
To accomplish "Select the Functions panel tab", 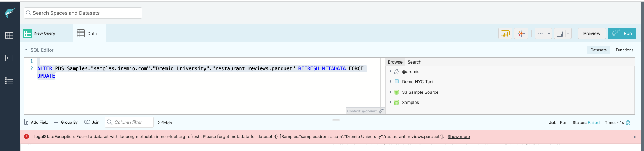I will [624, 50].
